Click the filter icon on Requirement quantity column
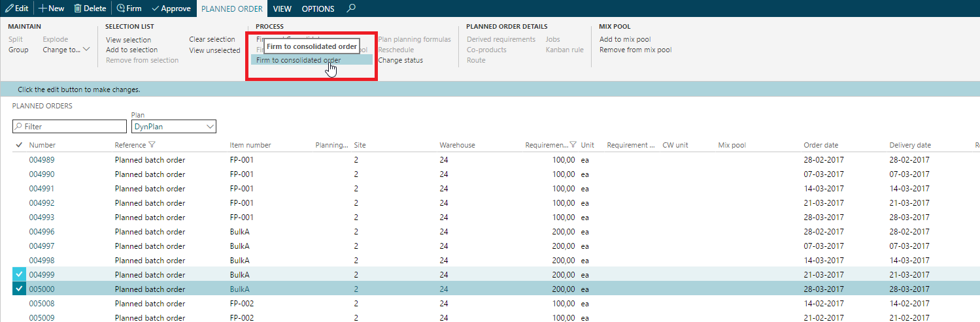 573,145
